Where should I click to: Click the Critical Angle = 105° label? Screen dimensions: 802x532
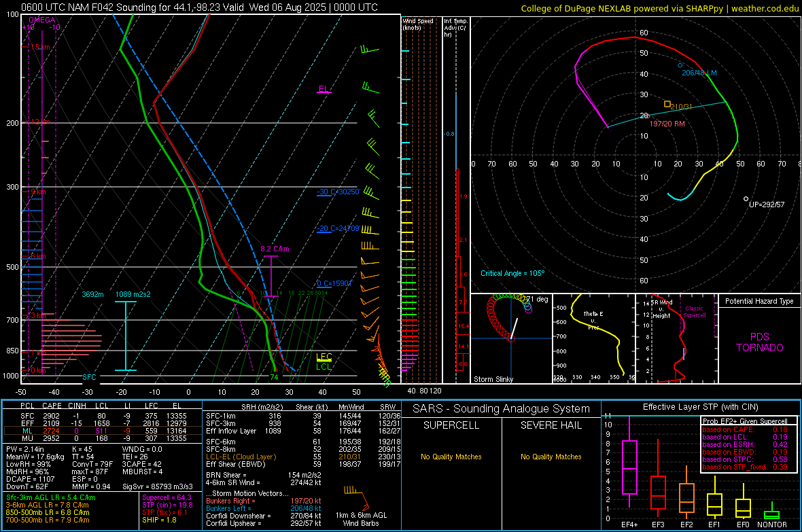click(512, 273)
